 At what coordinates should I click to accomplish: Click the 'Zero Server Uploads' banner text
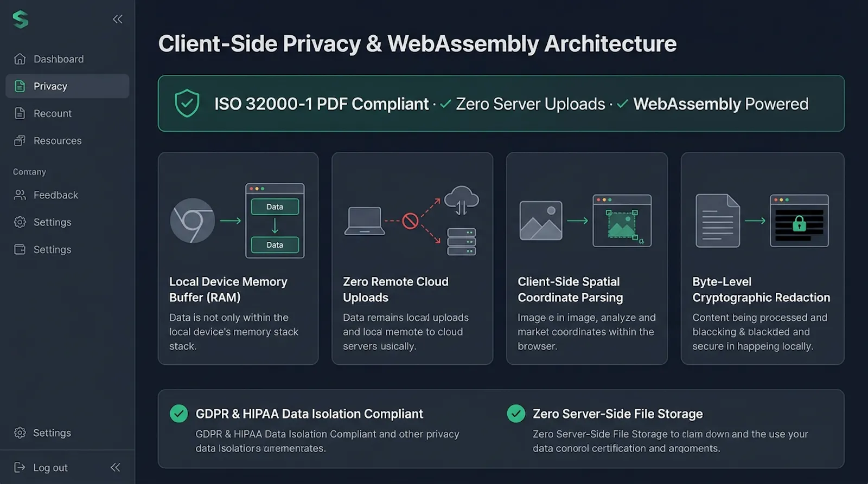click(x=531, y=104)
